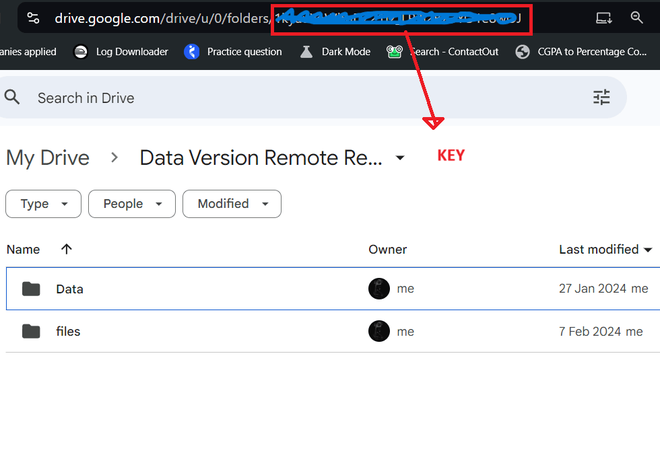This screenshot has width=660, height=469.
Task: Click the zoom magnifier icon in address bar
Action: pos(637,18)
